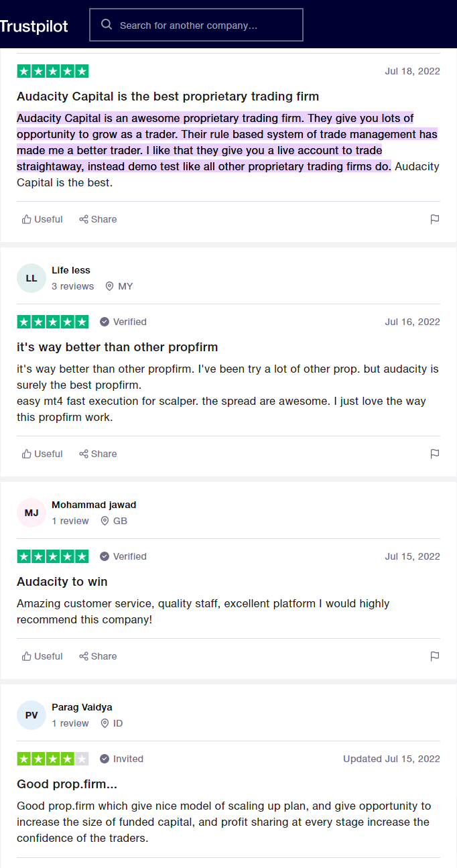The height and width of the screenshot is (868, 457).
Task: Open Life less avatar LL
Action: pos(31,278)
